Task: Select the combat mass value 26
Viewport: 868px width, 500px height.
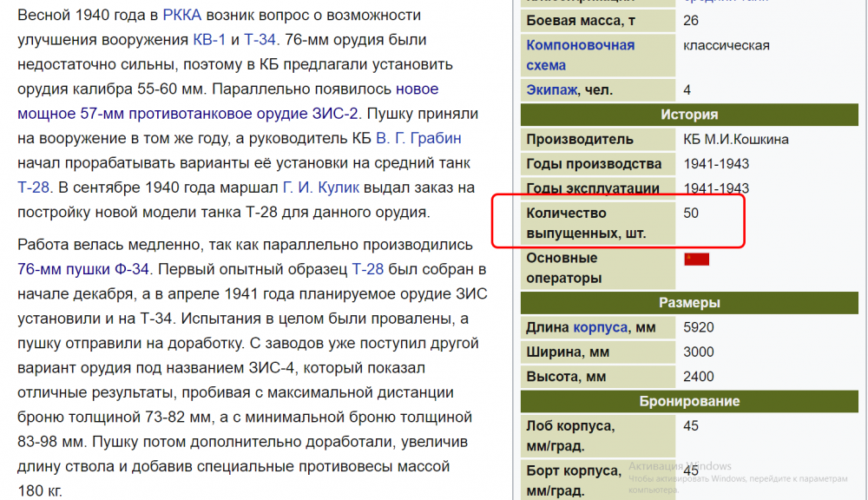Action: point(691,21)
